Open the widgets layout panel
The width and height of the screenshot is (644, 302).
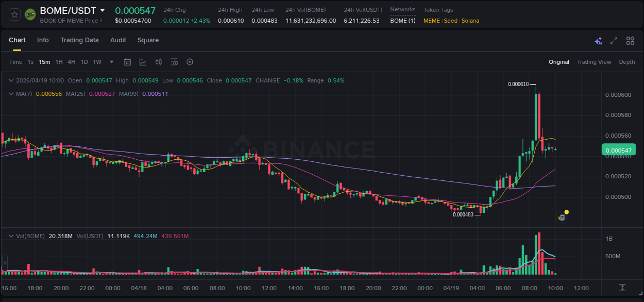point(630,40)
